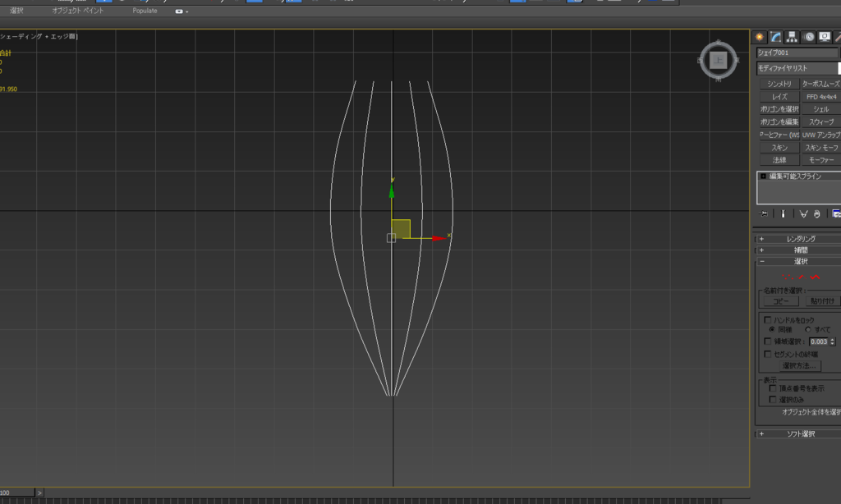Open the Create command panel tab
The width and height of the screenshot is (841, 504).
tap(759, 37)
